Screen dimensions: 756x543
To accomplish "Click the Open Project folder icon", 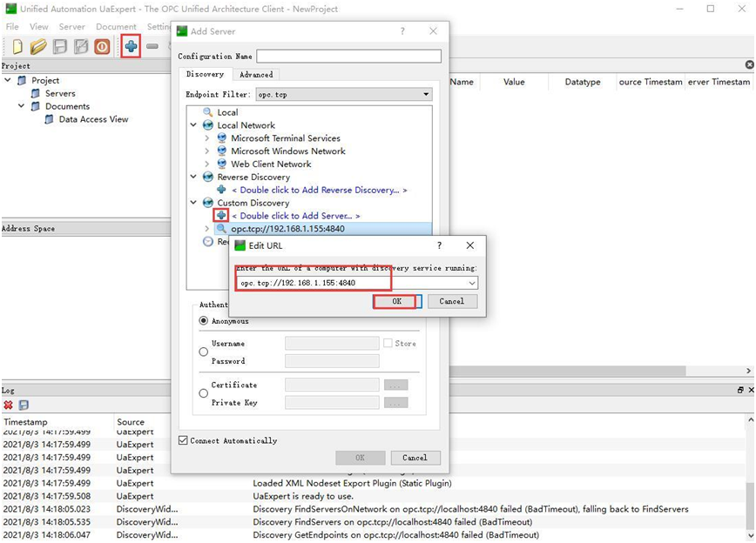I will click(x=38, y=47).
